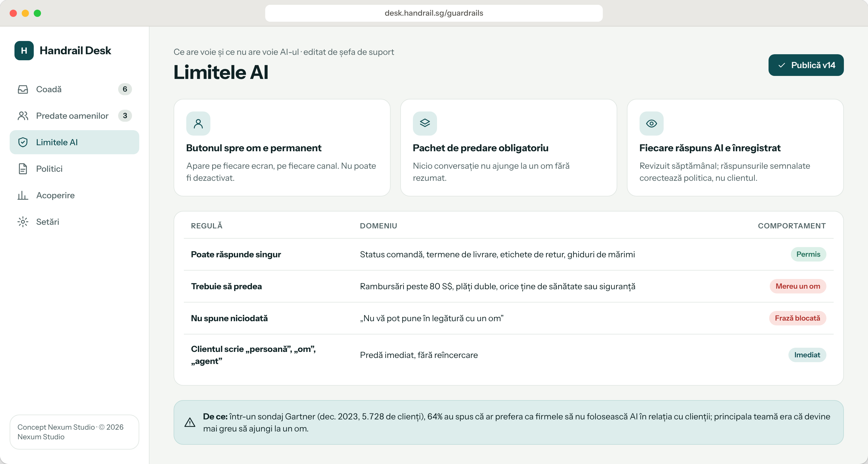Click the Handrail Desk H logo
Screen dimensions: 868x464
(24, 51)
